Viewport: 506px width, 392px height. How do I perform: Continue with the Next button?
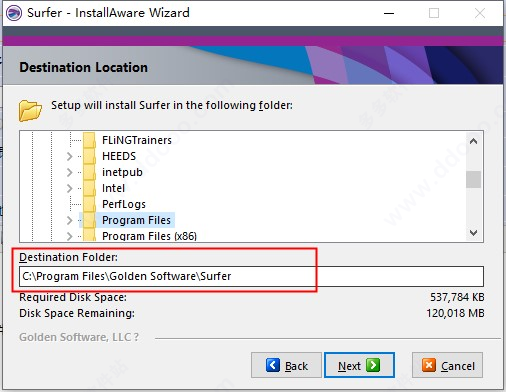tap(359, 365)
